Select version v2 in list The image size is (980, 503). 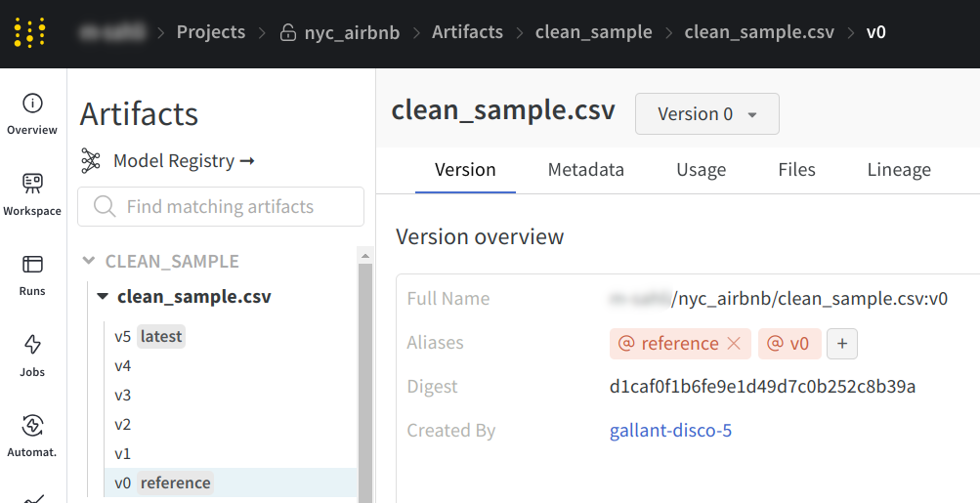(232, 424)
